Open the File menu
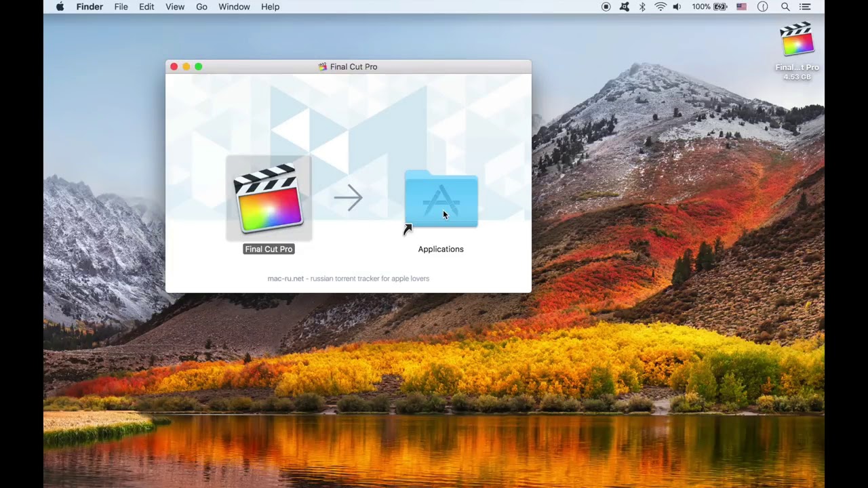Screen dimensions: 868x488 pyautogui.click(x=121, y=7)
